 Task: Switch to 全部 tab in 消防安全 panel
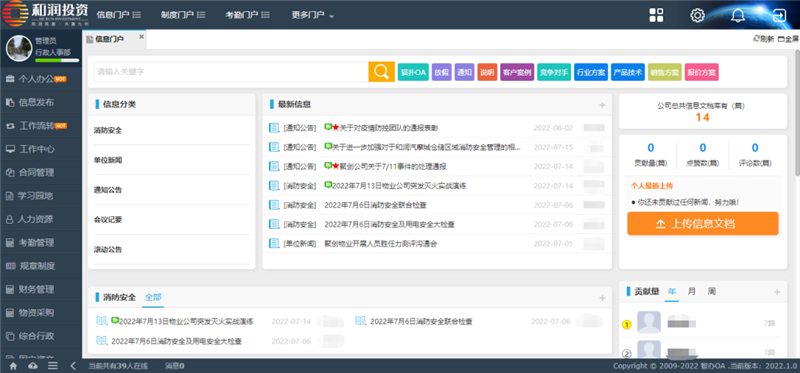[153, 297]
